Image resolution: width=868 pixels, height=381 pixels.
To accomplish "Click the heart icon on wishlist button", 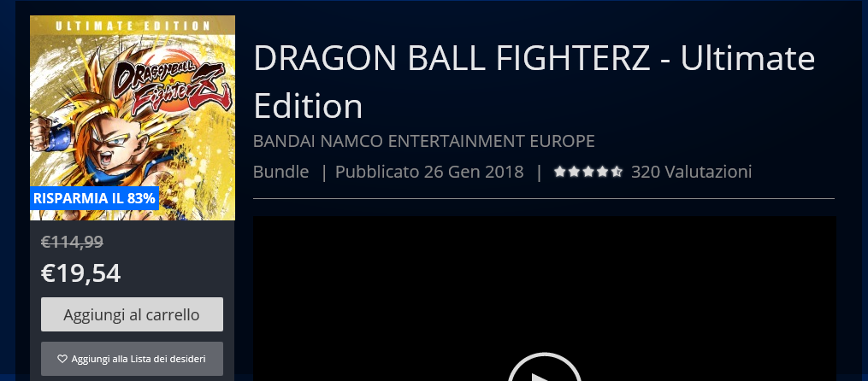I will pyautogui.click(x=62, y=359).
